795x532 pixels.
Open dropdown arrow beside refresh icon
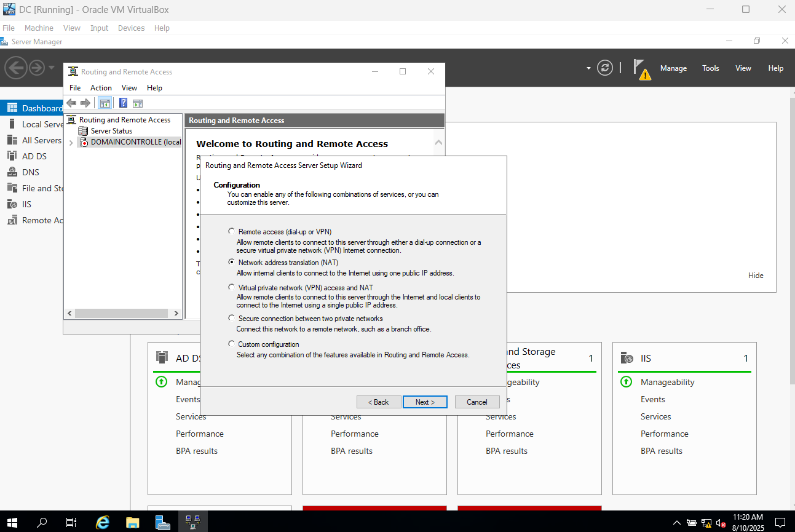click(x=588, y=68)
